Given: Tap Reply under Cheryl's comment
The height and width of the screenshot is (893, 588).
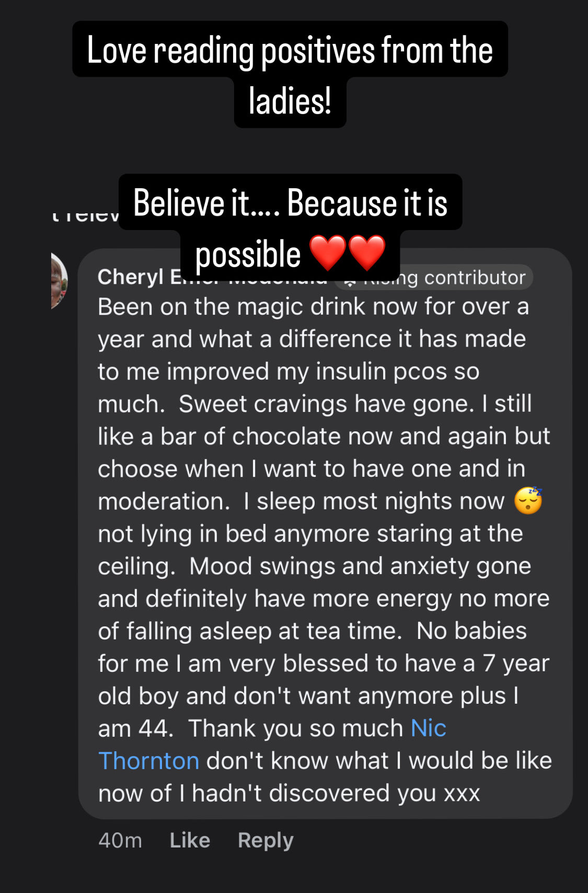Looking at the screenshot, I should (266, 840).
